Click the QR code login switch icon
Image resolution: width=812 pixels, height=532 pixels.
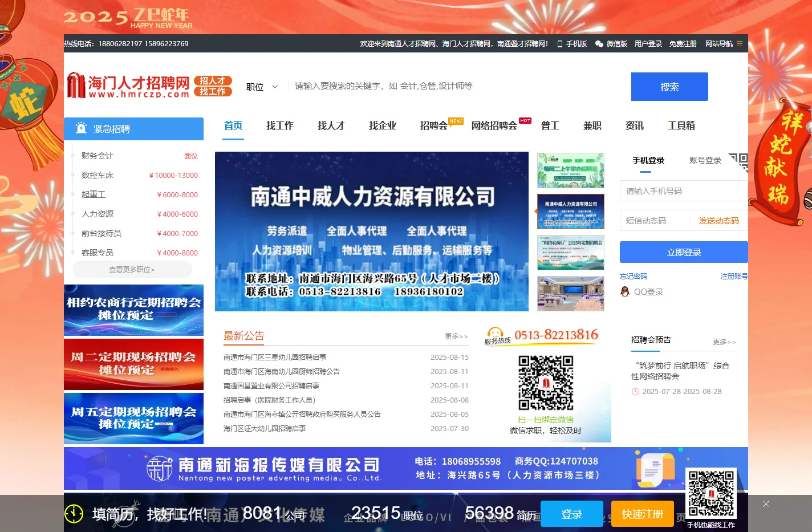(738, 162)
